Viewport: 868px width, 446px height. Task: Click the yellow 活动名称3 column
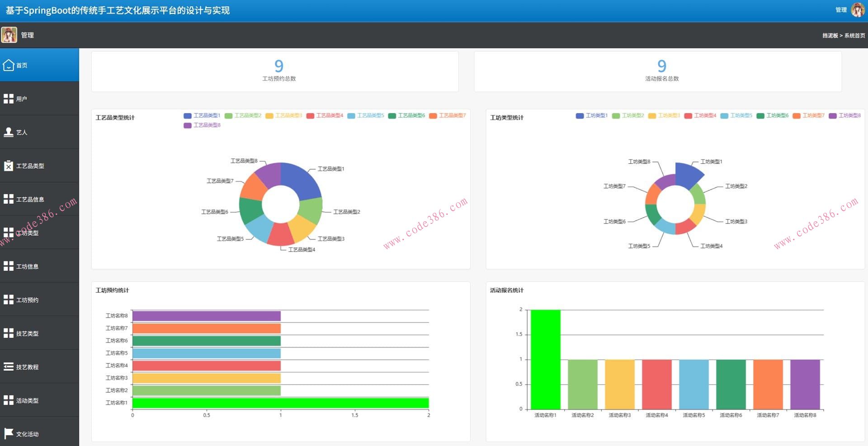tap(620, 384)
